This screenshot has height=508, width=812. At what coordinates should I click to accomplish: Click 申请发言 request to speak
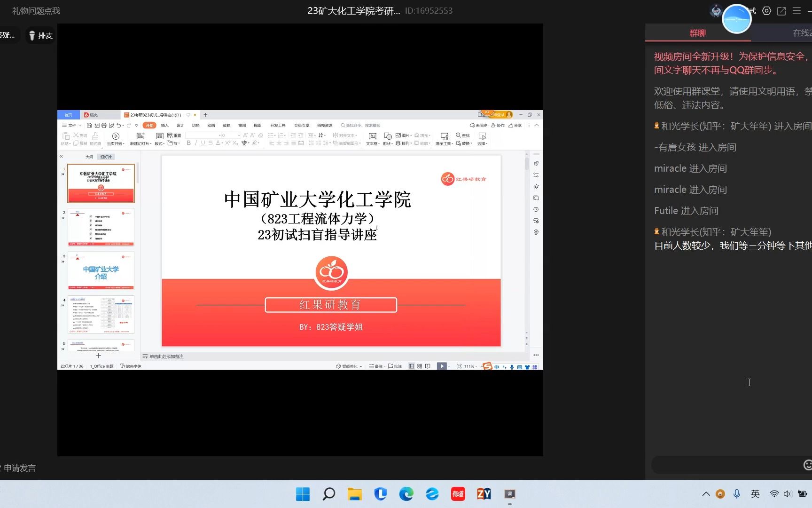(19, 468)
